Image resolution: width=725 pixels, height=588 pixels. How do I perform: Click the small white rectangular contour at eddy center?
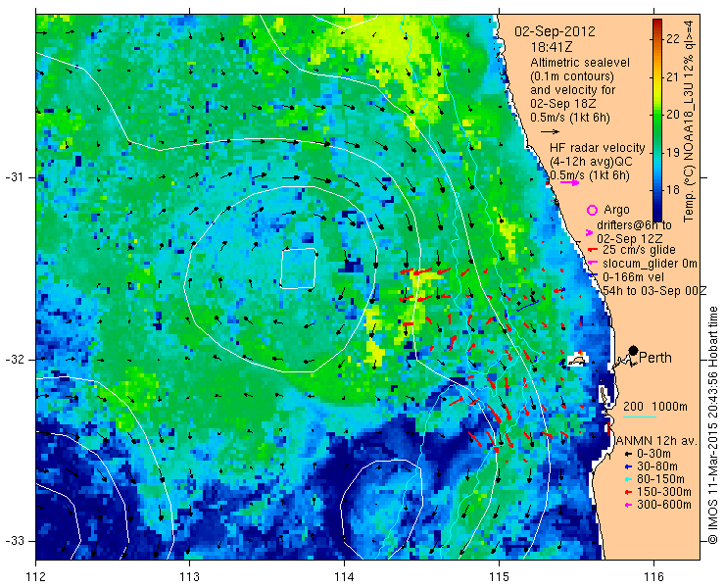coord(299,269)
